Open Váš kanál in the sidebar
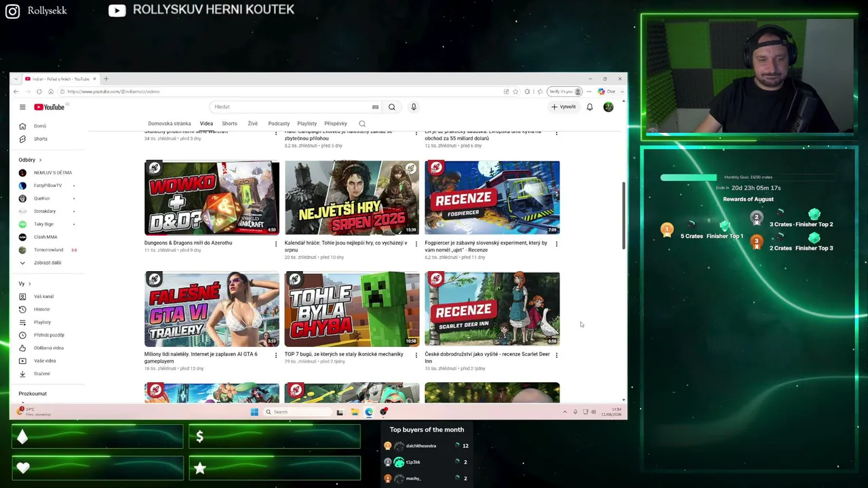868x488 pixels. pyautogui.click(x=43, y=296)
